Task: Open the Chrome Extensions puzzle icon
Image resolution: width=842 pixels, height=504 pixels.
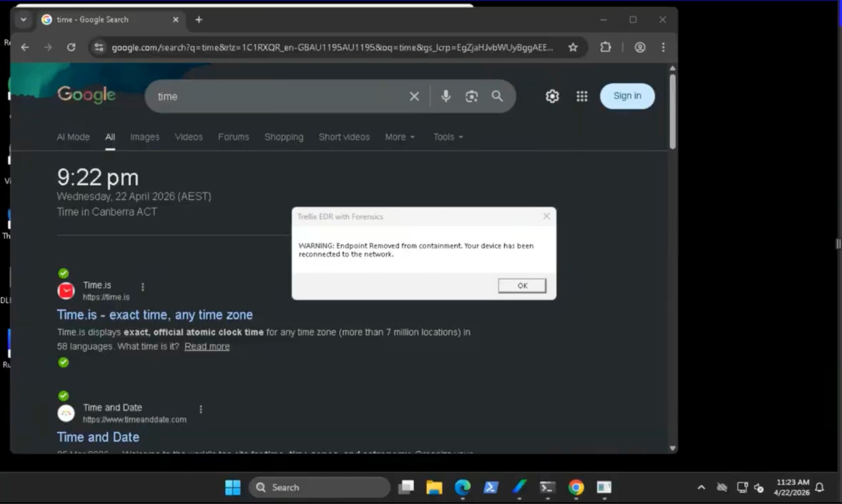Action: [x=605, y=47]
